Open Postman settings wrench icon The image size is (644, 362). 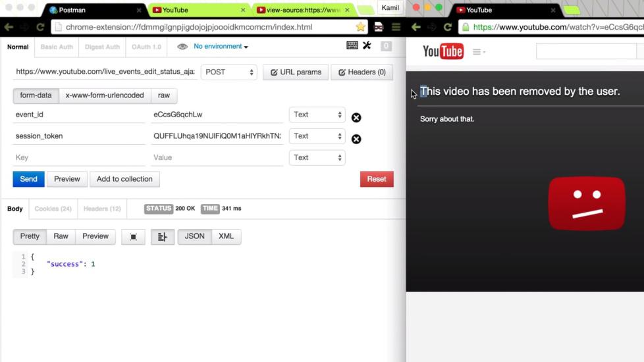[x=367, y=45]
